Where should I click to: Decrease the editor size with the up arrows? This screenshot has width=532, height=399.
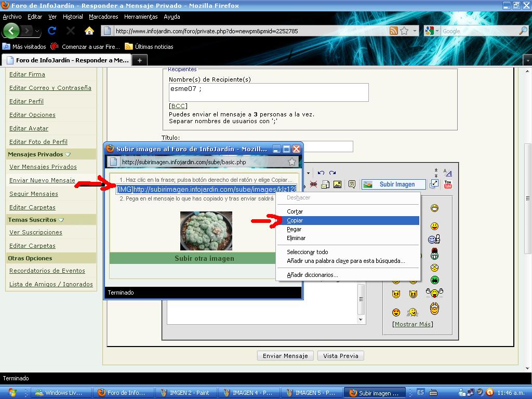tap(436, 170)
